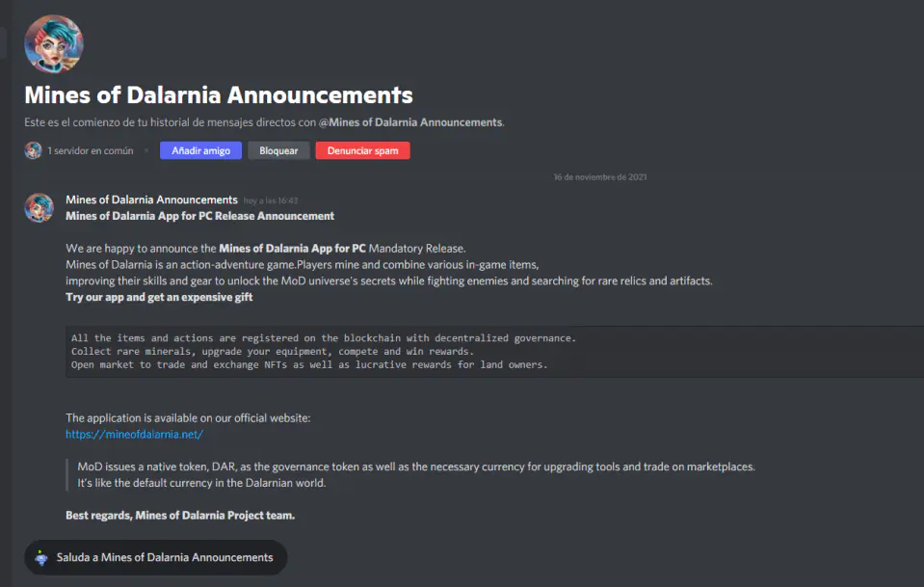Open the large profile avatar at top
The height and width of the screenshot is (587, 924).
[x=54, y=44]
